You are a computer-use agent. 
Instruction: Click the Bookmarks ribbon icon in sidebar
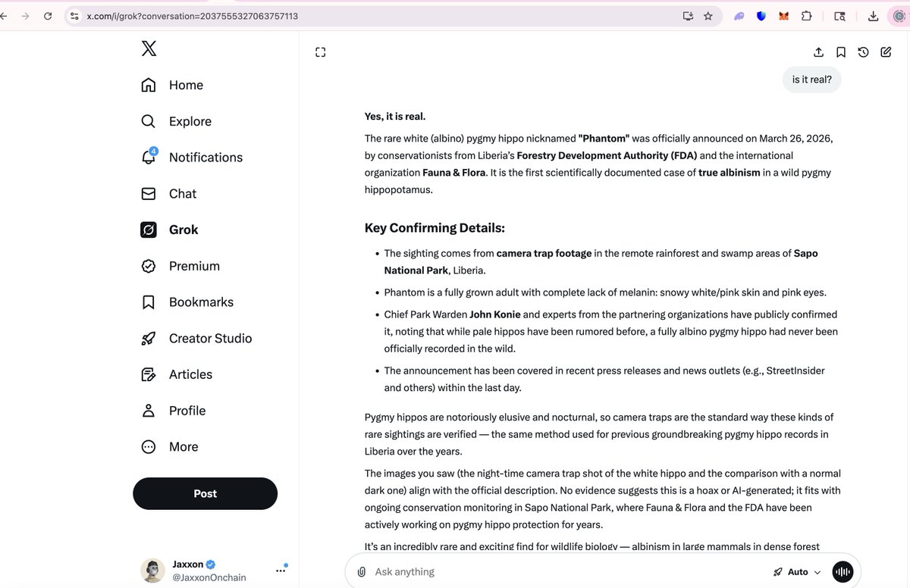pyautogui.click(x=149, y=302)
